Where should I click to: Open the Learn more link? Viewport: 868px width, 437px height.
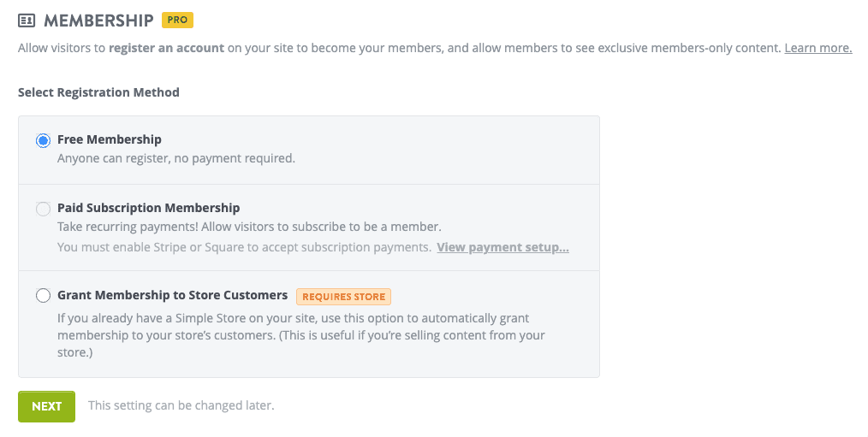pyautogui.click(x=817, y=48)
